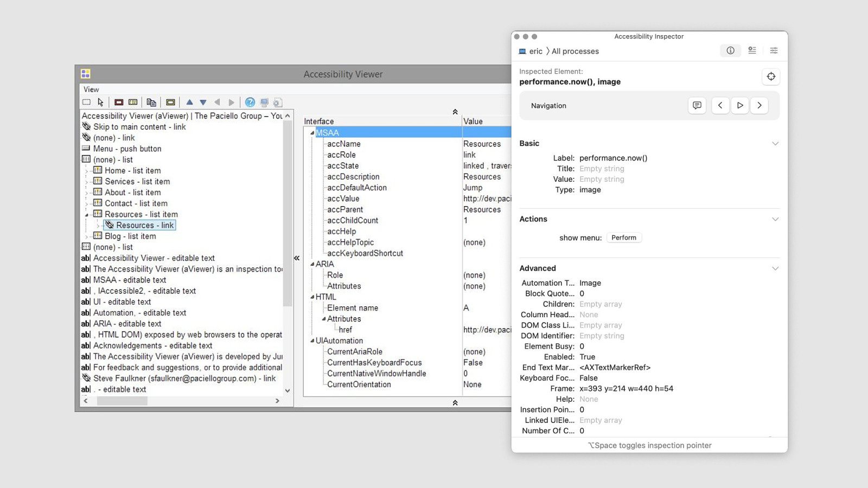This screenshot has height=488, width=868.
Task: Click horizontal scrollbar right arrow in tree pane
Action: pos(277,401)
